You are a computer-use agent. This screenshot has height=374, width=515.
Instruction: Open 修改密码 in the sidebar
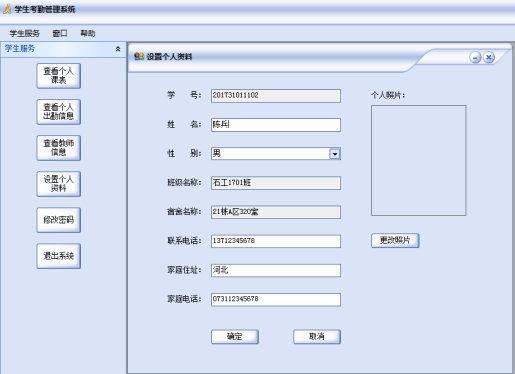tap(59, 220)
